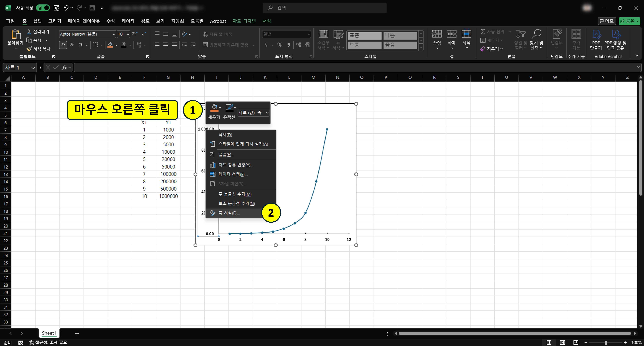Toggle the AutoSave switch off

click(x=43, y=8)
